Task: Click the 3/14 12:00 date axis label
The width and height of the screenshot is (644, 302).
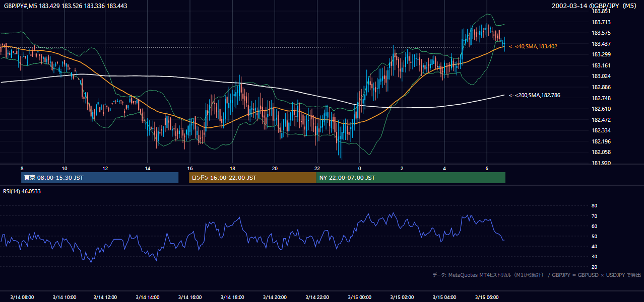Action: tap(106, 297)
